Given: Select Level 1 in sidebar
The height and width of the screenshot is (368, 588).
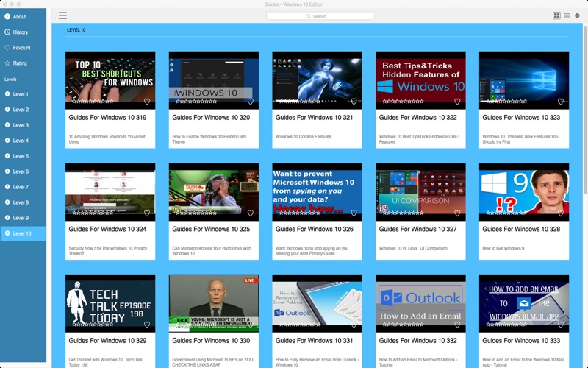Looking at the screenshot, I should click(x=23, y=94).
